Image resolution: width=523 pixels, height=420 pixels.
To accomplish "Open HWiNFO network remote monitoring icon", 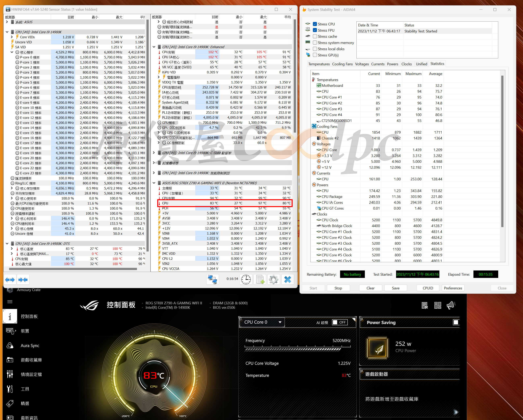I will [213, 280].
